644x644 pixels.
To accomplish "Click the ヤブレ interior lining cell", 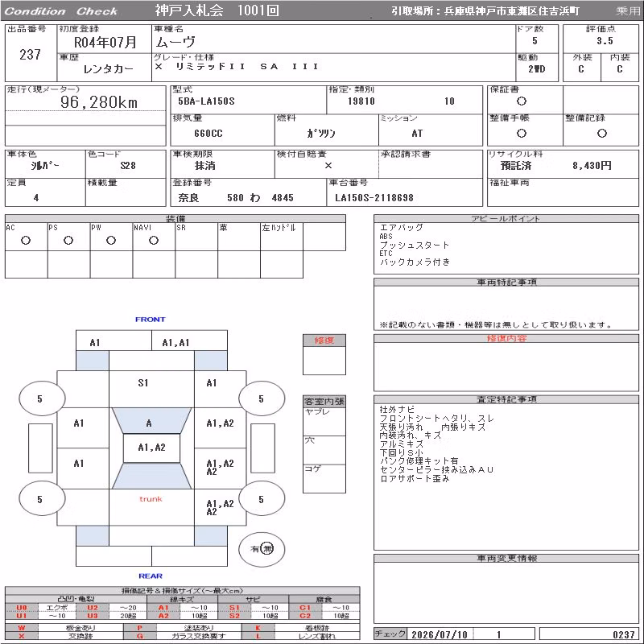I will [x=324, y=421].
